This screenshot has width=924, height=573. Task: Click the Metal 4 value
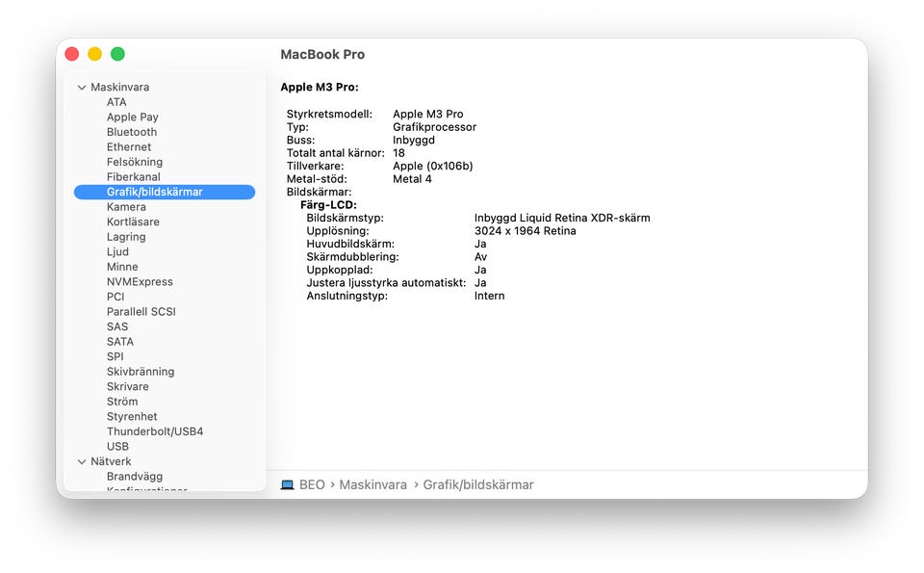point(412,178)
